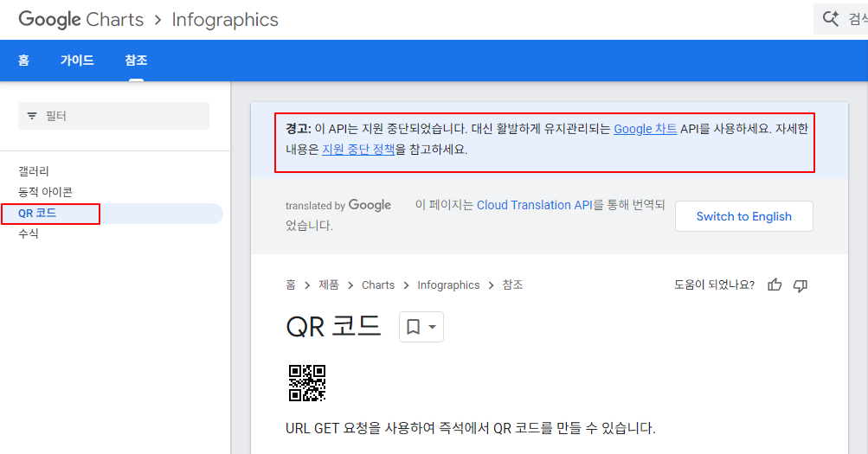
Task: Go to 홈 breadcrumb
Action: coord(291,285)
